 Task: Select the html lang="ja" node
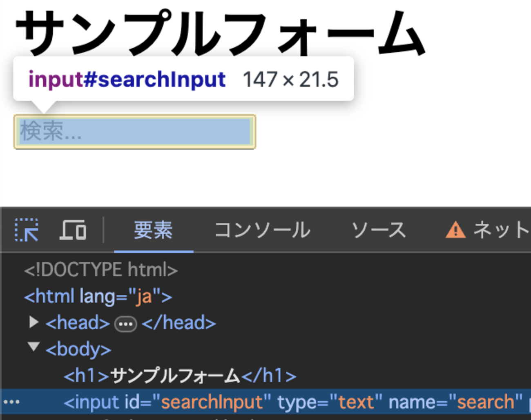tap(98, 296)
